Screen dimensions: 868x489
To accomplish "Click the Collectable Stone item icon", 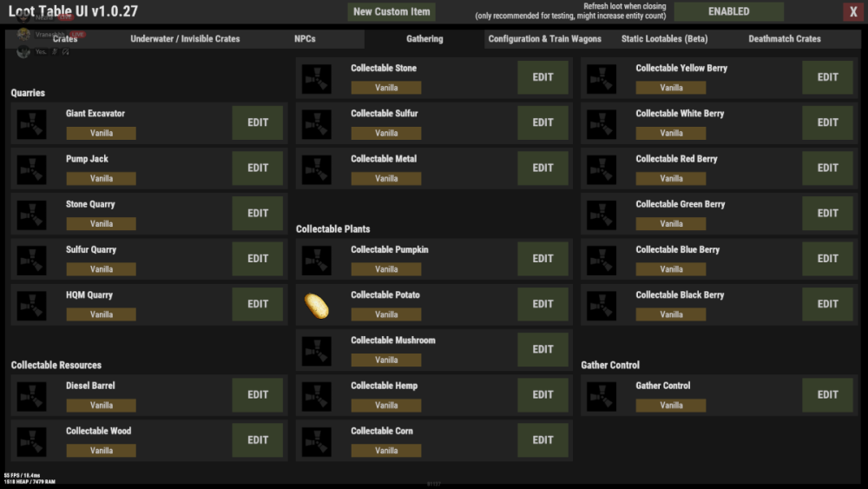I will [317, 78].
